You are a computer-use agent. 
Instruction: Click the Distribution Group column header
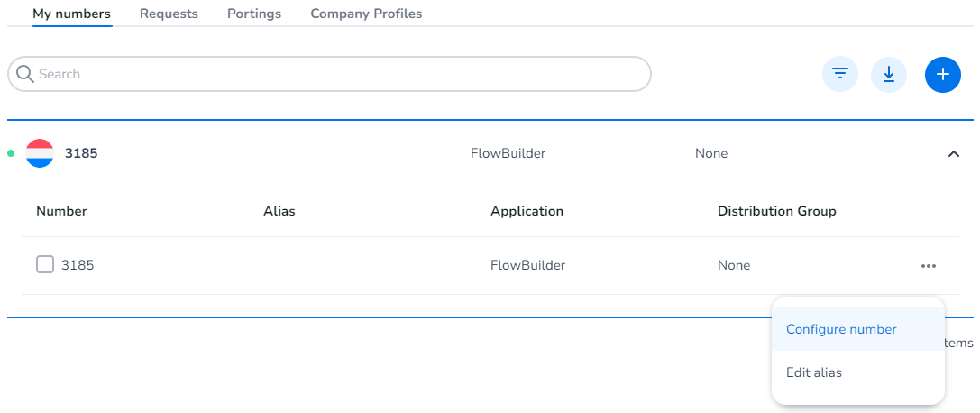[x=777, y=211]
